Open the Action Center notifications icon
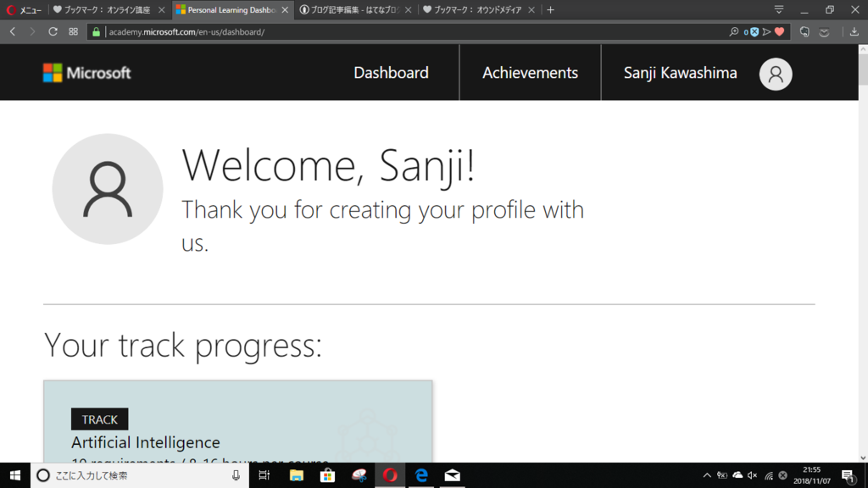 click(848, 475)
